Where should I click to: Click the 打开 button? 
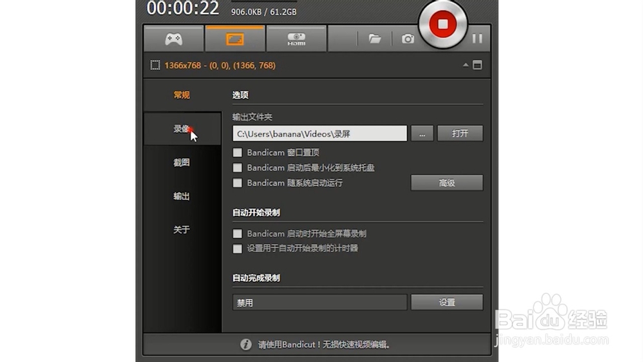[x=460, y=133]
